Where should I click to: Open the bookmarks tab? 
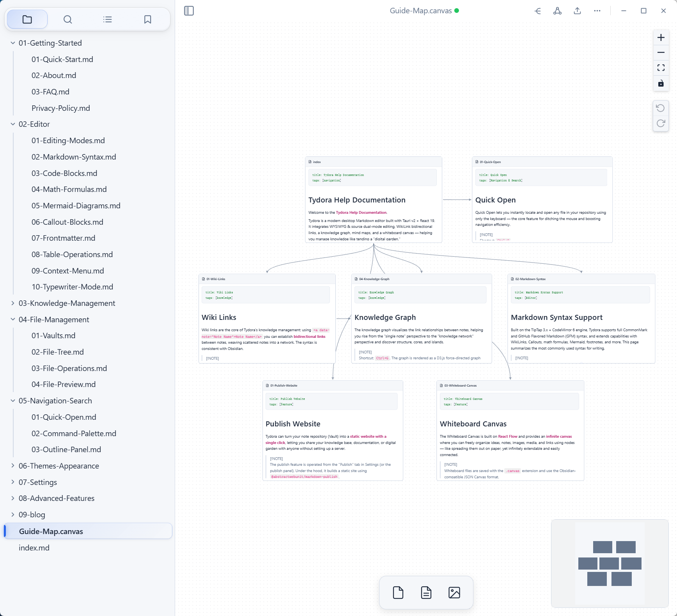click(x=147, y=20)
